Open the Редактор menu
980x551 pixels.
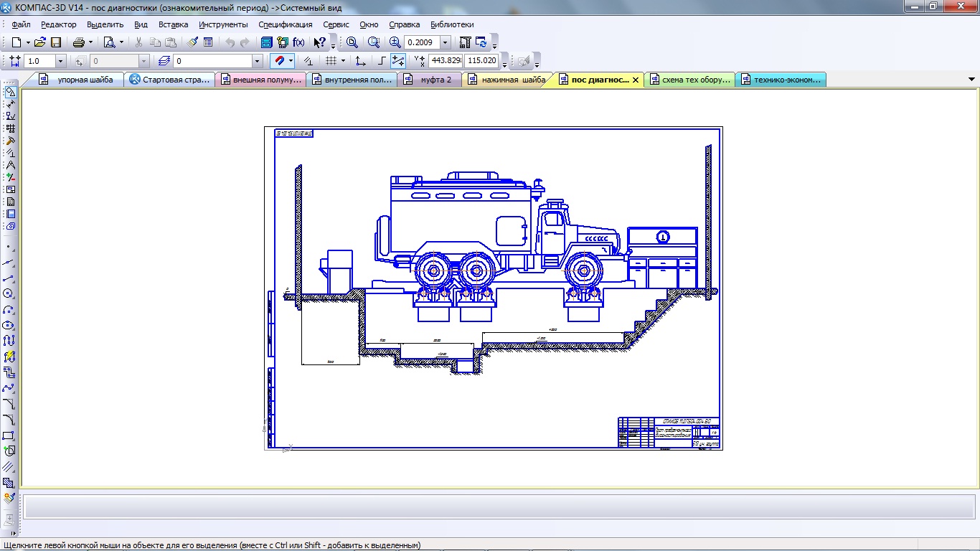click(x=58, y=24)
